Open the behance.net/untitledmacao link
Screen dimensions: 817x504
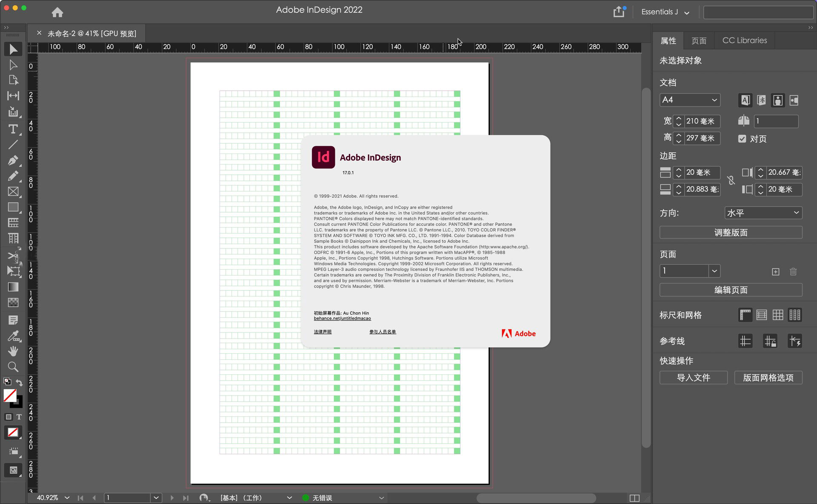coord(342,319)
